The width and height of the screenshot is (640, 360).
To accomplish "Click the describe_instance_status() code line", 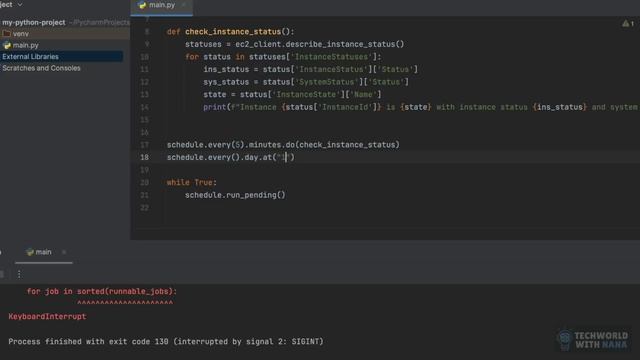I will pyautogui.click(x=294, y=44).
